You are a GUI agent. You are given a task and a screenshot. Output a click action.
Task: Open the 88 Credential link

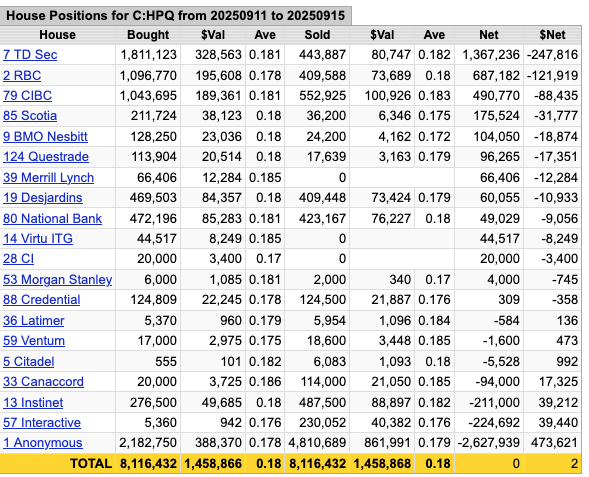click(x=42, y=300)
